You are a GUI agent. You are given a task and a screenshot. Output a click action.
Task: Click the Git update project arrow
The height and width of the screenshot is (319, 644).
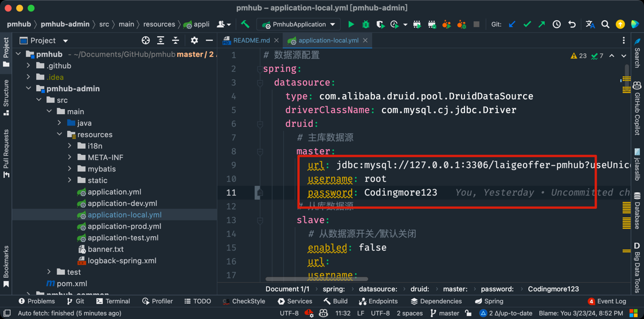(512, 25)
